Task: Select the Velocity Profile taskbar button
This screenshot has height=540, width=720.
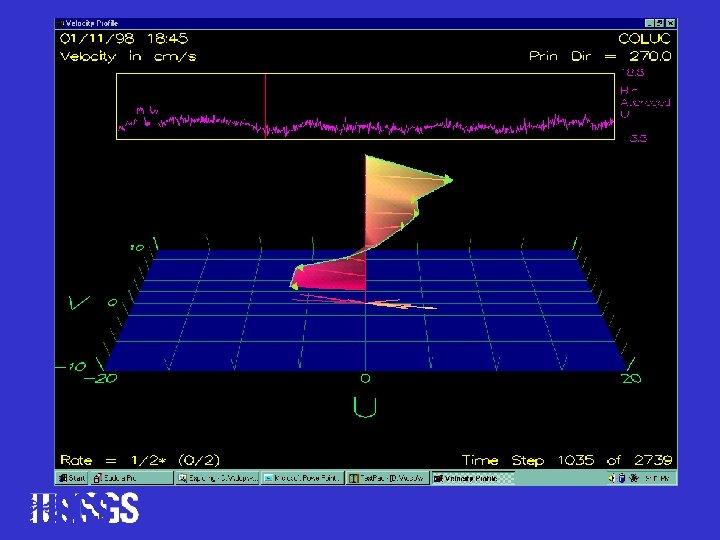Action: tap(472, 478)
